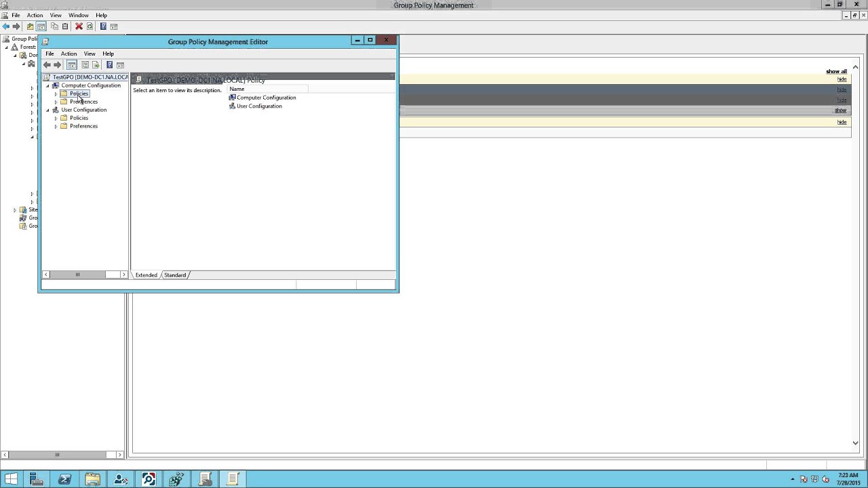
Task: Click report pane scroll-down arrow
Action: click(856, 443)
